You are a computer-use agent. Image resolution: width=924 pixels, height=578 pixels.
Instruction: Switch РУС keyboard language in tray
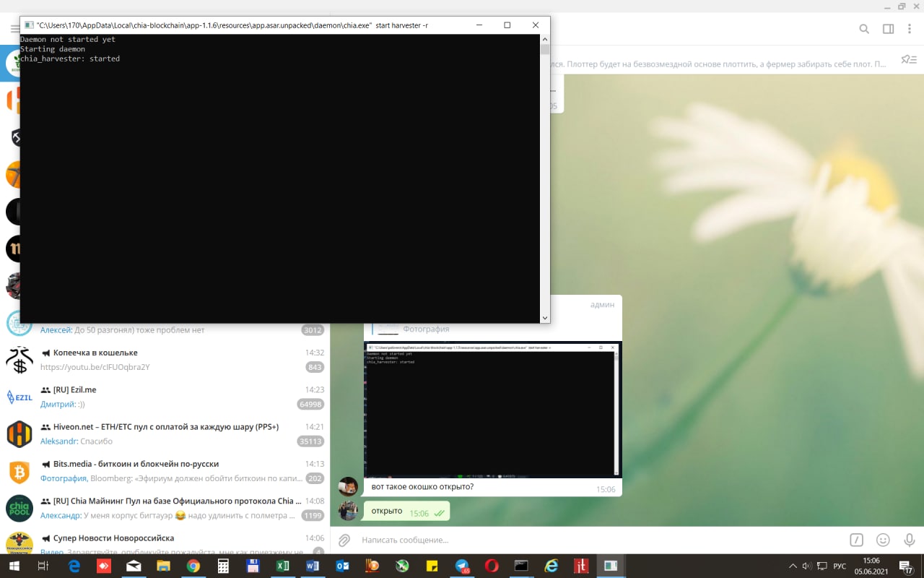(840, 566)
